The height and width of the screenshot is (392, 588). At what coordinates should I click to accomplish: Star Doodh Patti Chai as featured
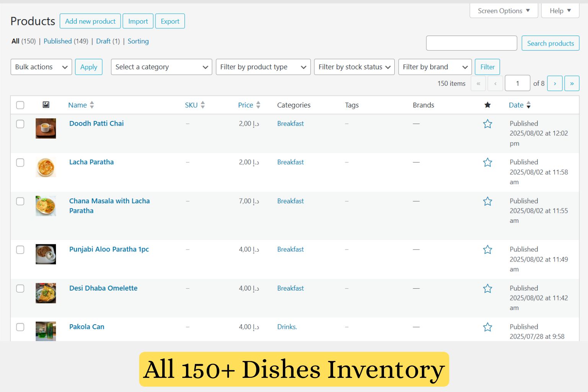click(487, 124)
